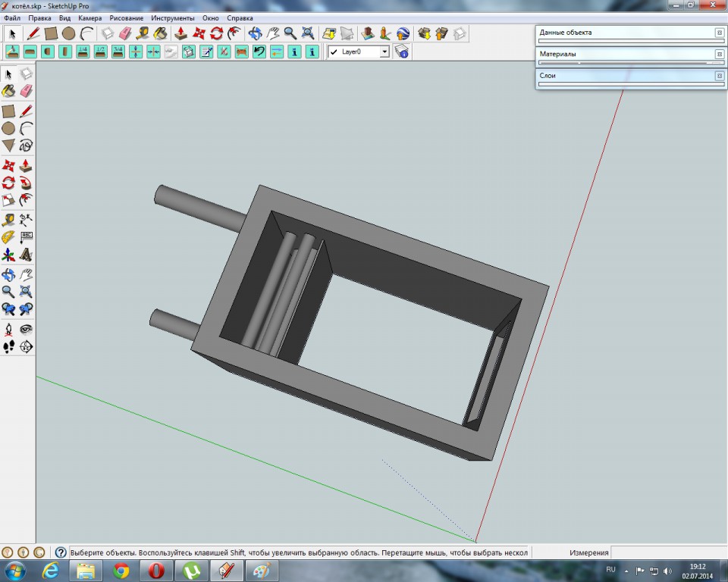
Task: Open the Камера menu
Action: coord(89,17)
